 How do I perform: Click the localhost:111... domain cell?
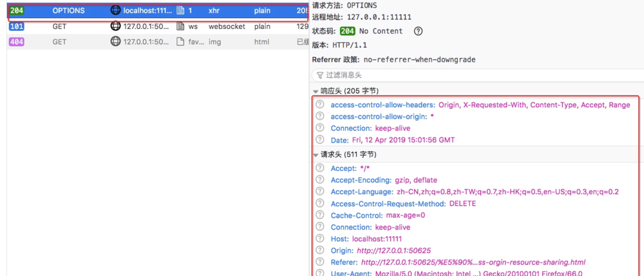click(148, 11)
